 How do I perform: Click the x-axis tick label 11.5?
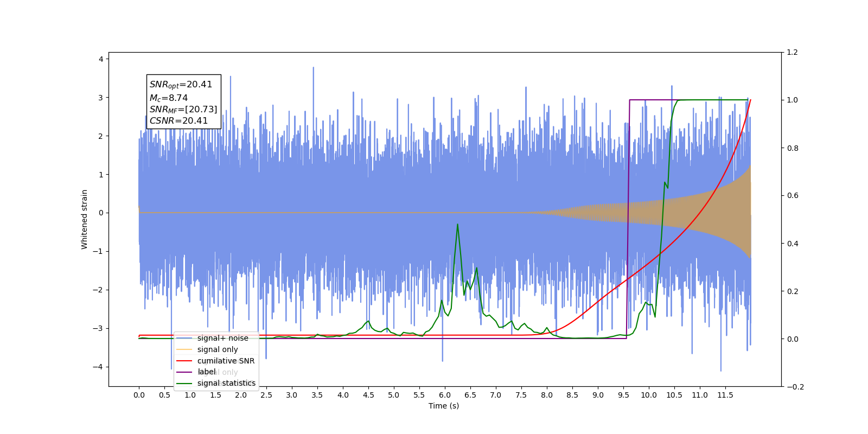pyautogui.click(x=725, y=395)
